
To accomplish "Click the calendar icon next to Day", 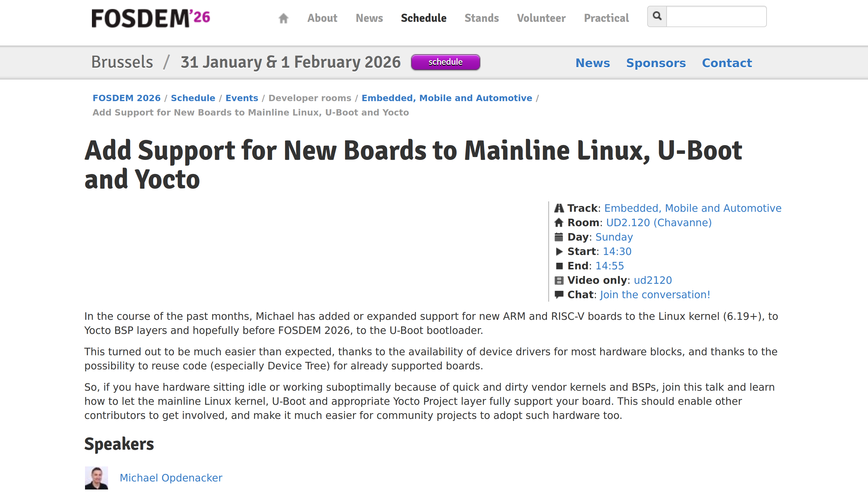I will coord(559,237).
